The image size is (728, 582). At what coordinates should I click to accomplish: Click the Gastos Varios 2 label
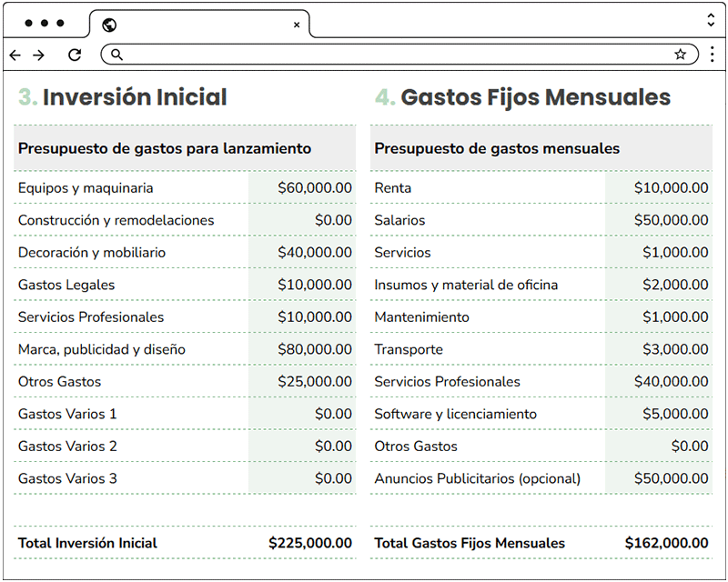[67, 446]
